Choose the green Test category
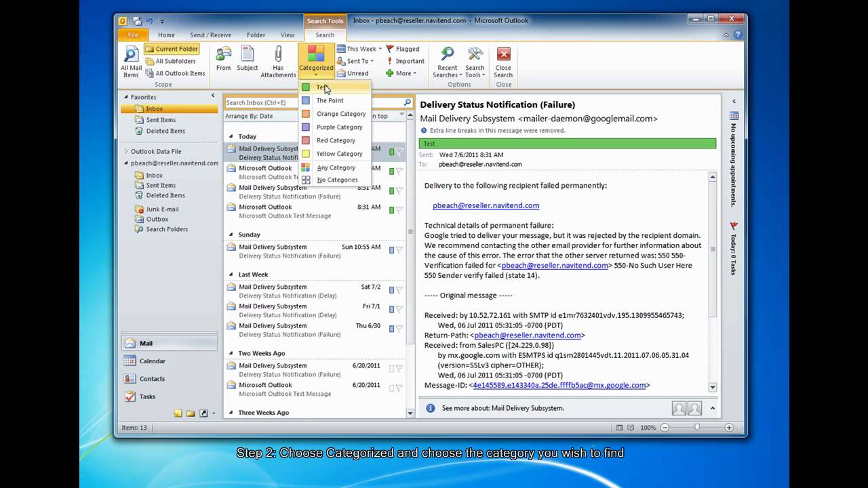The image size is (868, 488). click(335, 87)
